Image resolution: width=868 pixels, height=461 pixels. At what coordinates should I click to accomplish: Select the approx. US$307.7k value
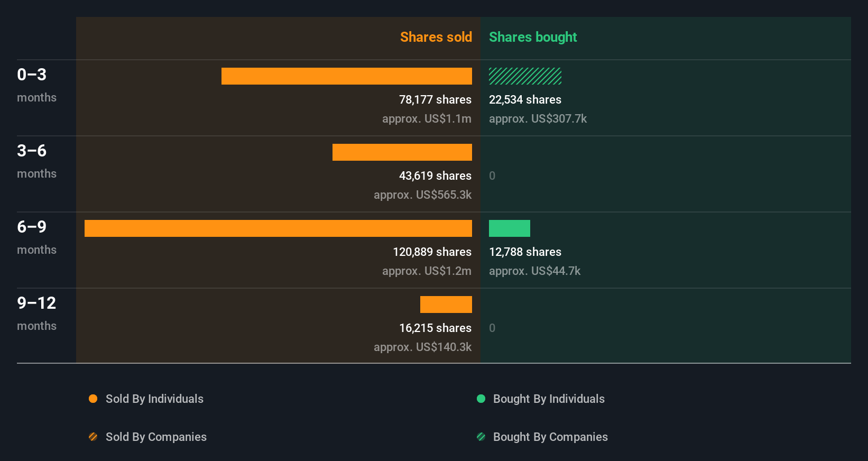[538, 118]
